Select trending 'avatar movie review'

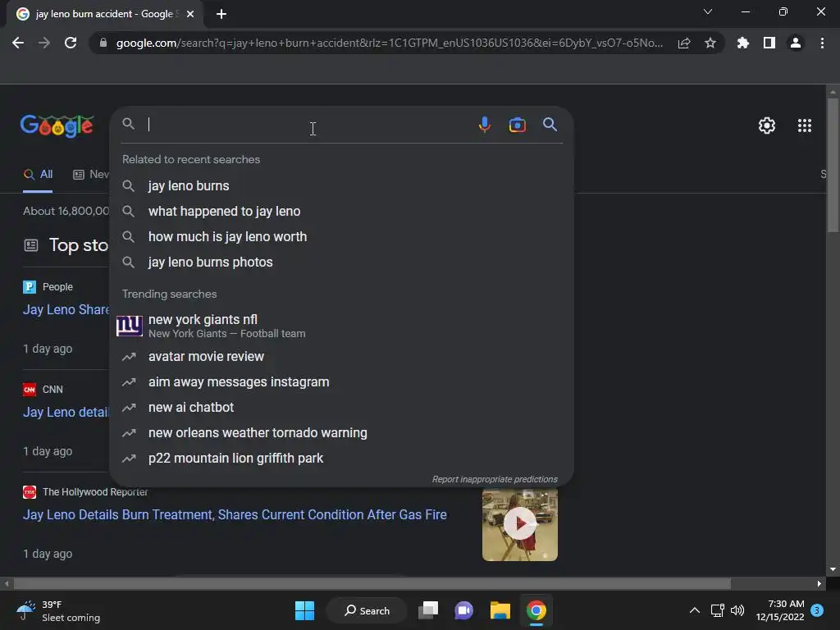tap(342, 356)
